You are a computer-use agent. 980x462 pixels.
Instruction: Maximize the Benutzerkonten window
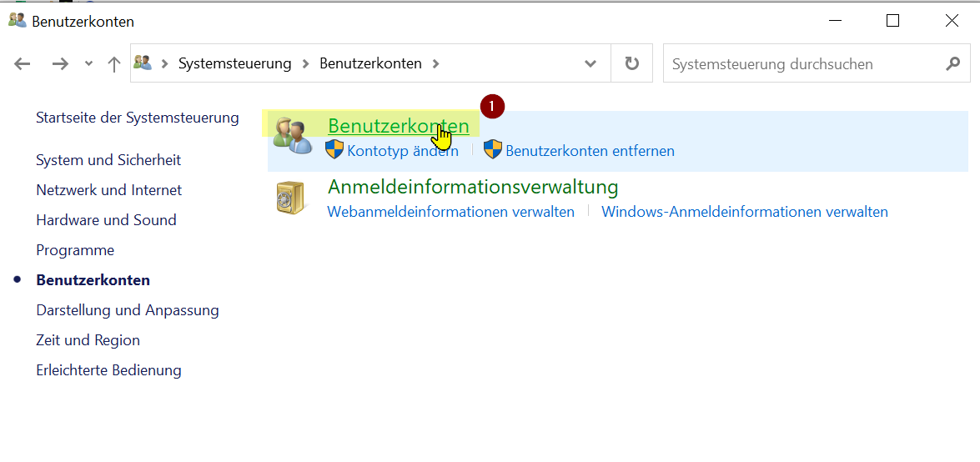pos(892,21)
